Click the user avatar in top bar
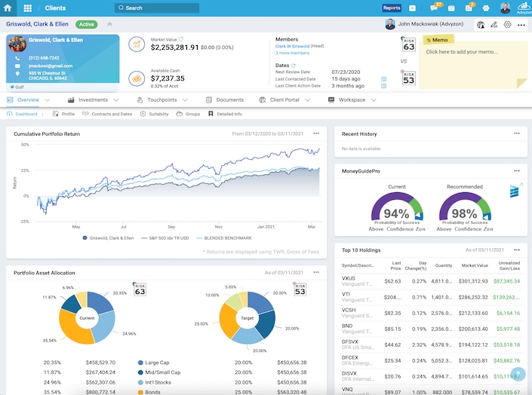532x395 pixels. (x=505, y=8)
